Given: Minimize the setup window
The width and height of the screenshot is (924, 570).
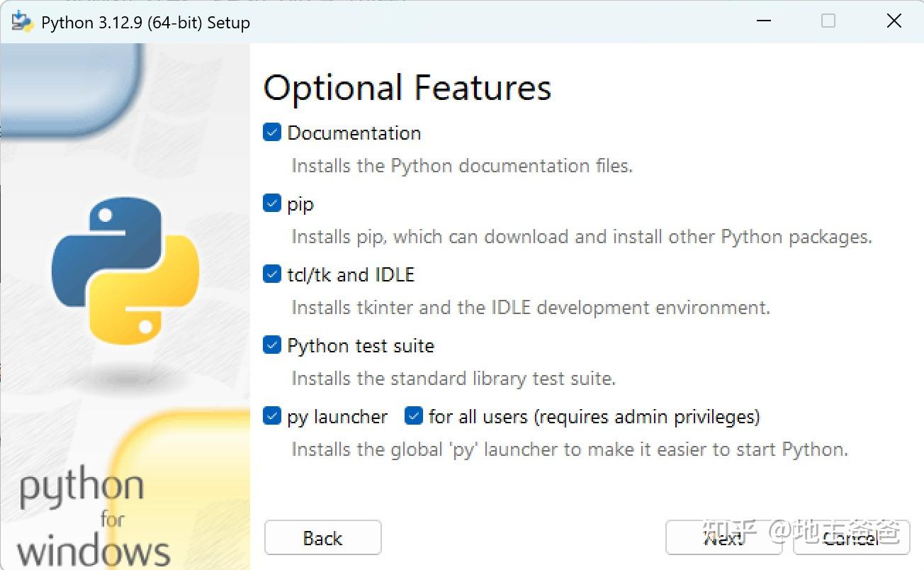Looking at the screenshot, I should (764, 21).
